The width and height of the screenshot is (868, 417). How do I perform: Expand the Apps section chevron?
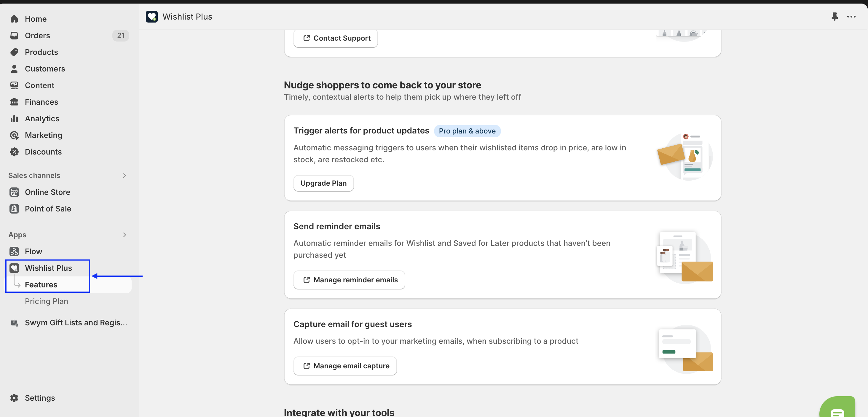pos(124,235)
